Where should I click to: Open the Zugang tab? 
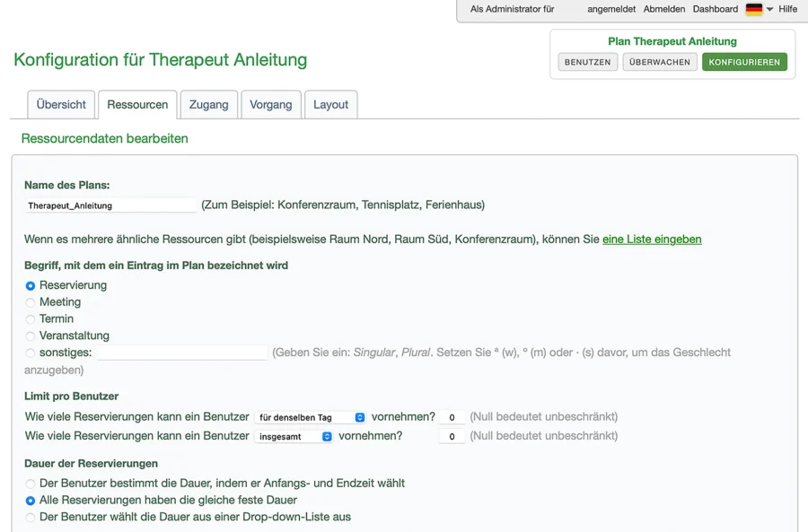click(x=208, y=105)
